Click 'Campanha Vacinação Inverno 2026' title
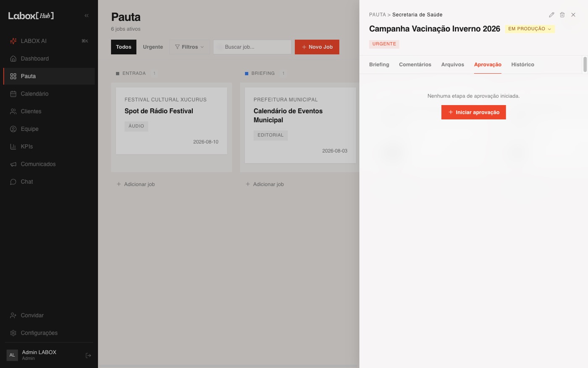The height and width of the screenshot is (368, 588). coord(435,29)
